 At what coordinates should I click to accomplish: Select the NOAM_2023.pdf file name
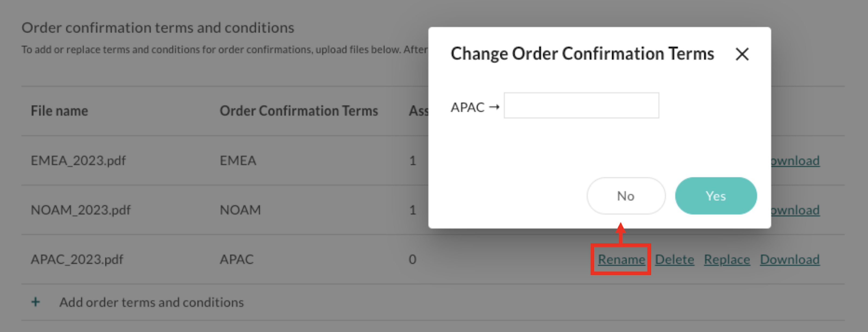(81, 210)
